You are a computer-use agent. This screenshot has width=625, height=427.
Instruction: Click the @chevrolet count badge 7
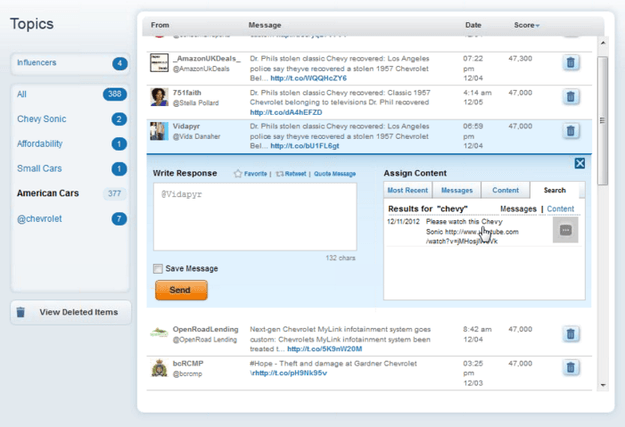click(x=119, y=218)
